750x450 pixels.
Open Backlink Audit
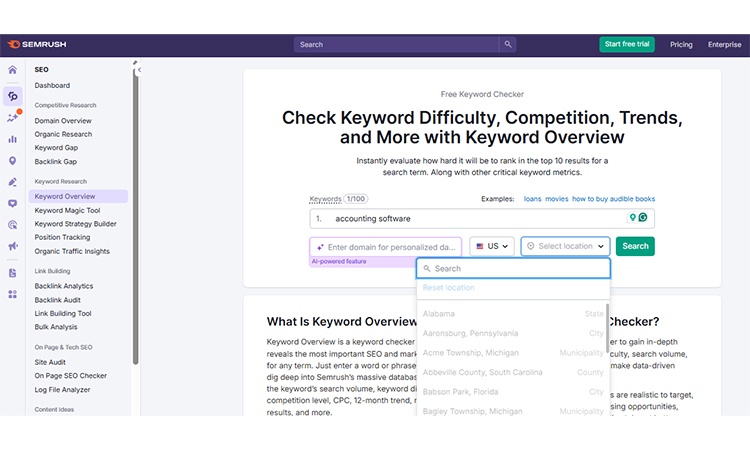click(57, 300)
